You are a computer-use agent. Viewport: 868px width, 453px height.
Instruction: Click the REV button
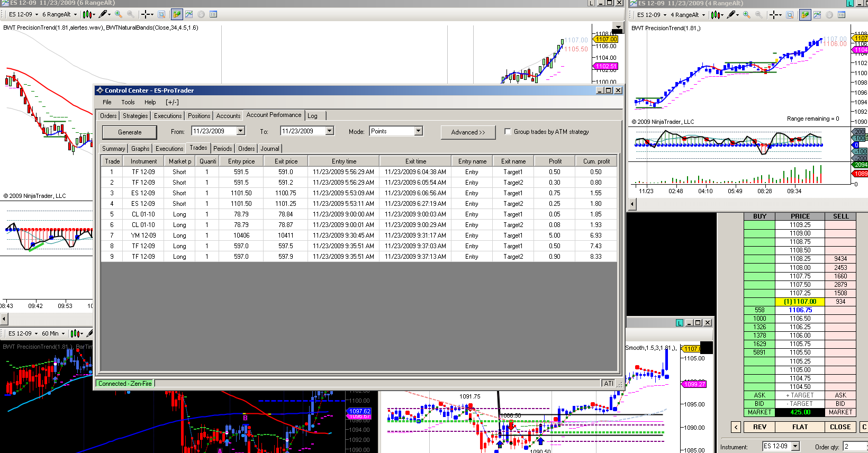pos(759,427)
